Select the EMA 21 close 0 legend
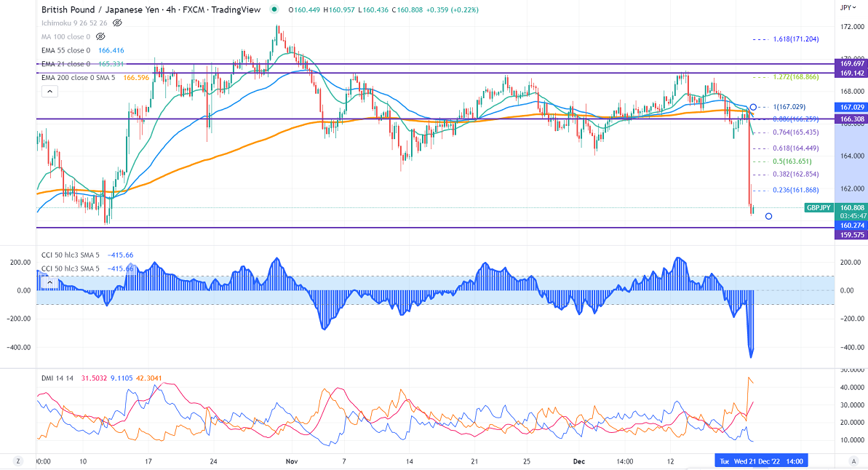 click(66, 64)
